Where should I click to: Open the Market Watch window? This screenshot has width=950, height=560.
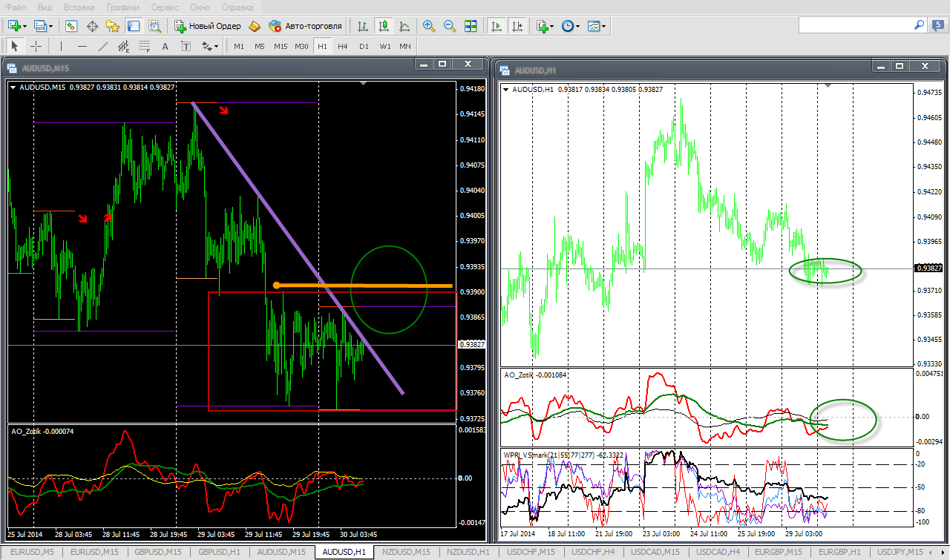click(71, 26)
